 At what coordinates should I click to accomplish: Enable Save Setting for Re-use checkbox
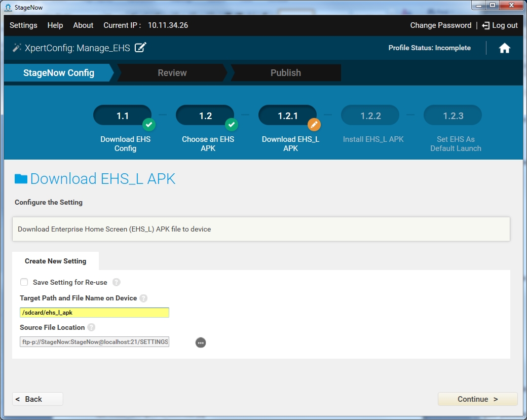pos(24,282)
